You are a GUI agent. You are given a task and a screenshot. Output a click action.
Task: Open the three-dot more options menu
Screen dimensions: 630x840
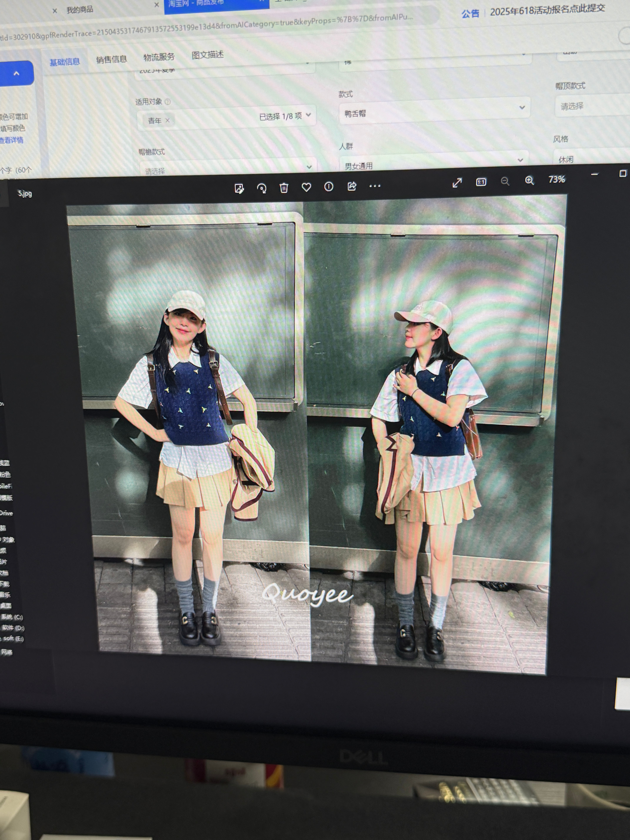tap(375, 186)
